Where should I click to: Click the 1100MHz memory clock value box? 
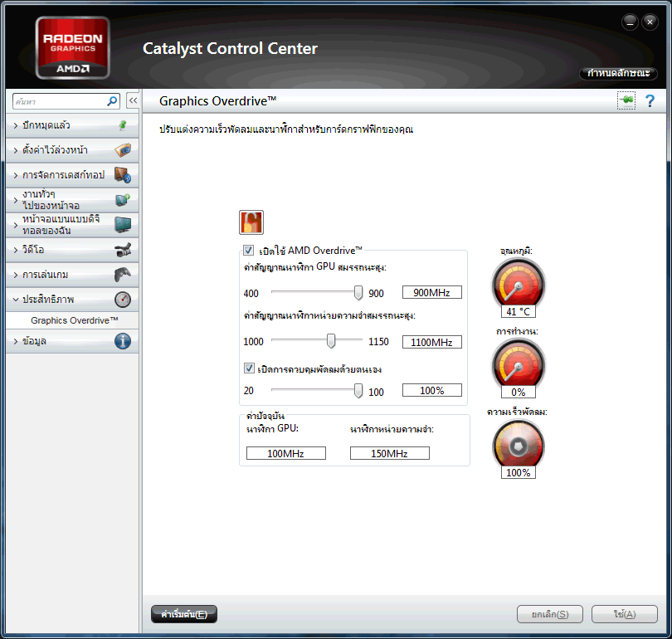click(431, 342)
